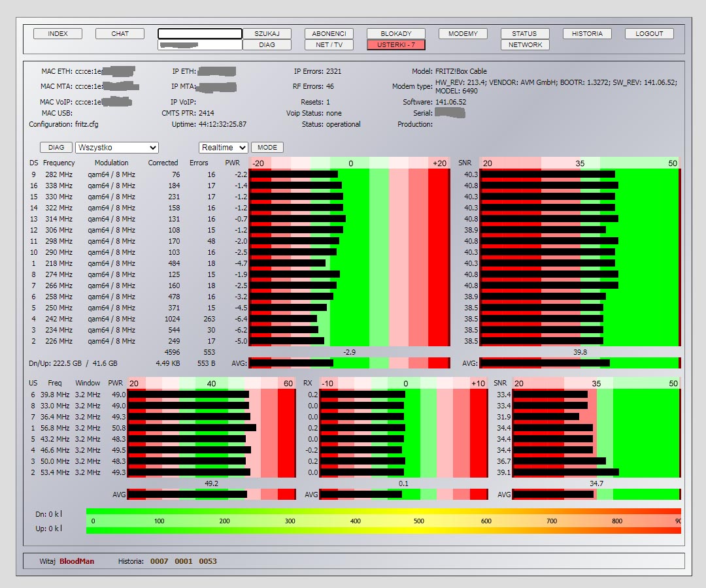706x588 pixels.
Task: Open ABONENCI subscribers list
Action: click(x=329, y=34)
